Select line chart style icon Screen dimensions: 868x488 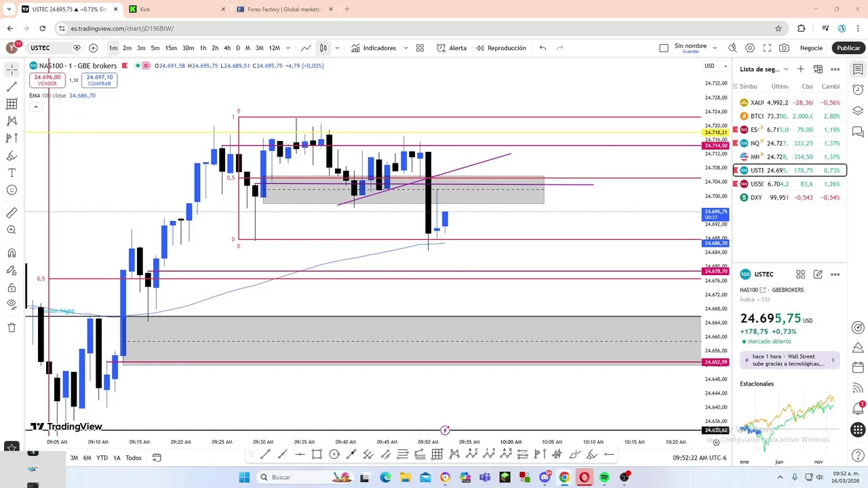point(307,48)
